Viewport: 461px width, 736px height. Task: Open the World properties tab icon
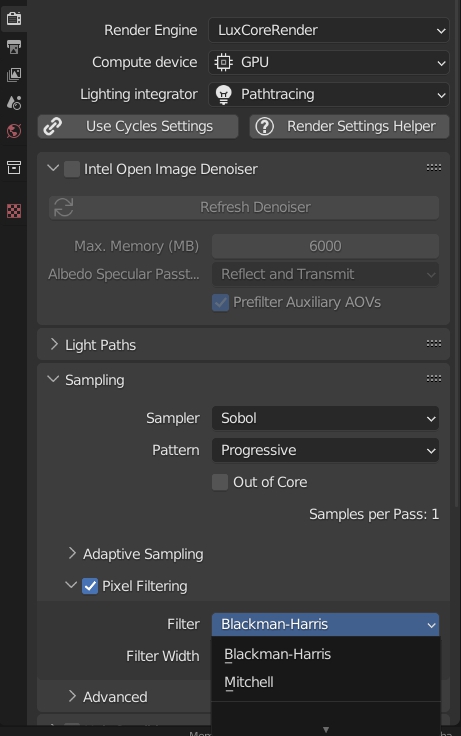(14, 130)
